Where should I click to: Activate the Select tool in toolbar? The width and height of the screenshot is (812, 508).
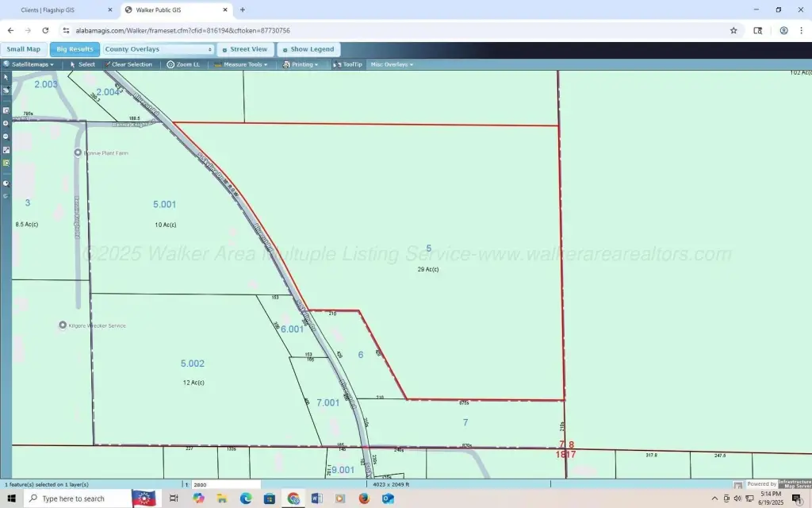(x=82, y=64)
